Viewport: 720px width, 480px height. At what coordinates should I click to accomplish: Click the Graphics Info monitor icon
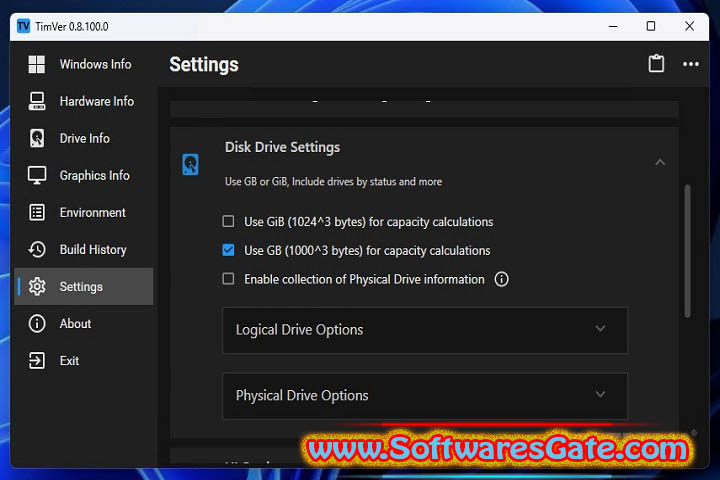(x=37, y=175)
